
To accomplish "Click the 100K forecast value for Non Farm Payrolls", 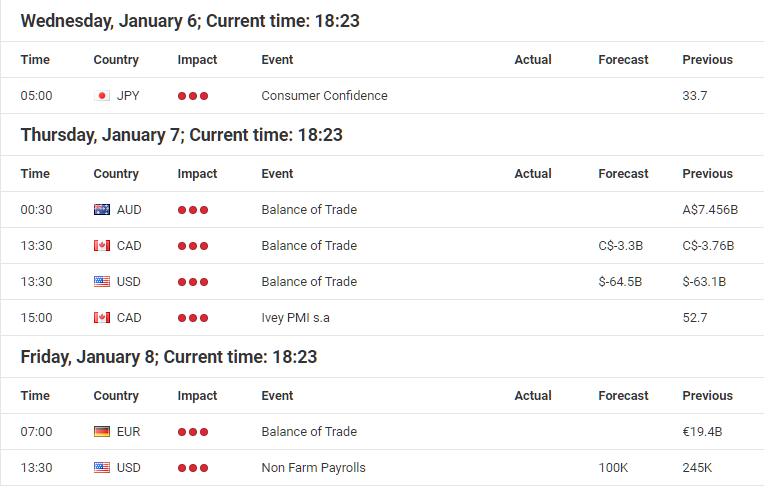I will coord(614,468).
